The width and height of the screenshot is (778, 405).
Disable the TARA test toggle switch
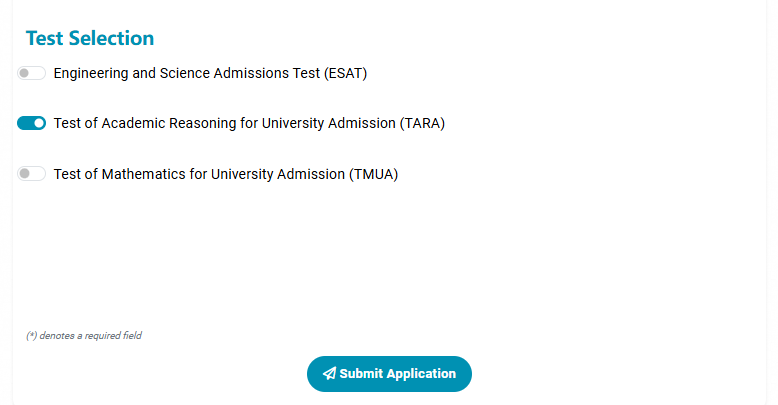(x=31, y=123)
